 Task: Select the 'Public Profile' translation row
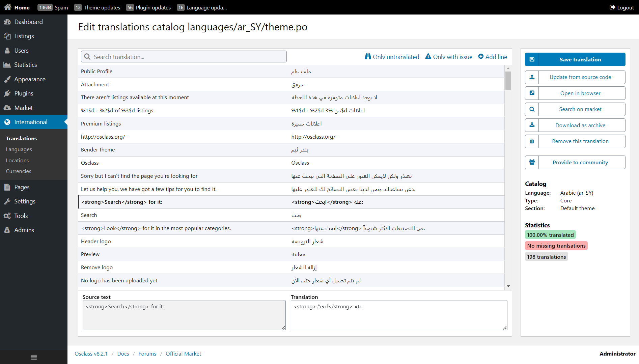pyautogui.click(x=291, y=72)
